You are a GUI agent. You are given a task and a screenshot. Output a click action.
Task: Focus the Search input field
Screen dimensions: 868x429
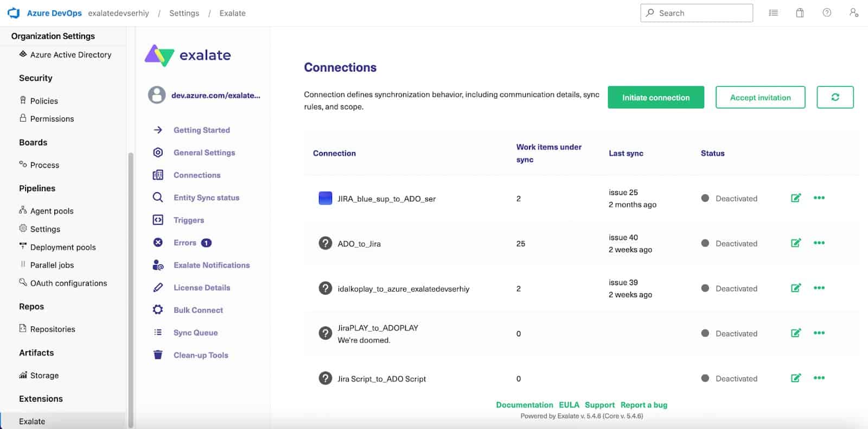[697, 13]
